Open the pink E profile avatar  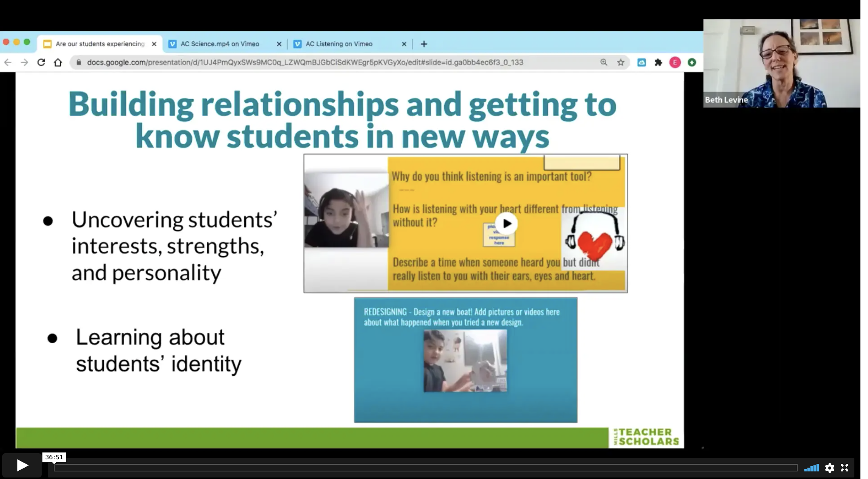[675, 63]
